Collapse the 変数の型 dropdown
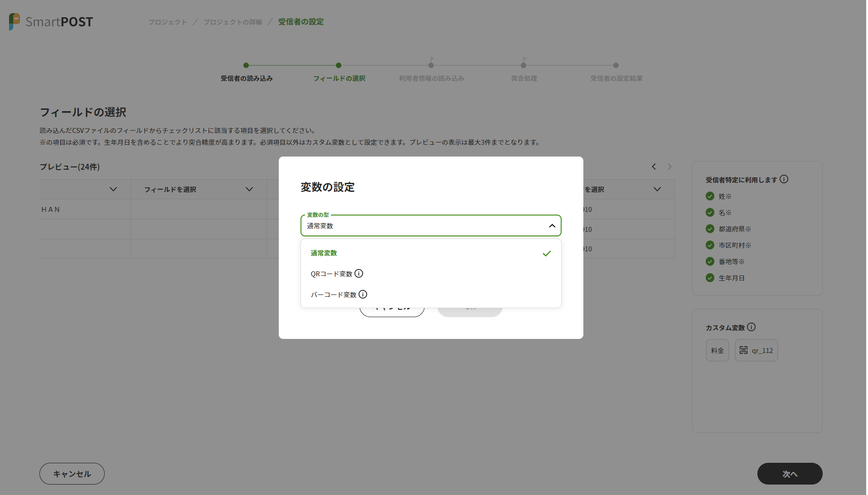 552,226
